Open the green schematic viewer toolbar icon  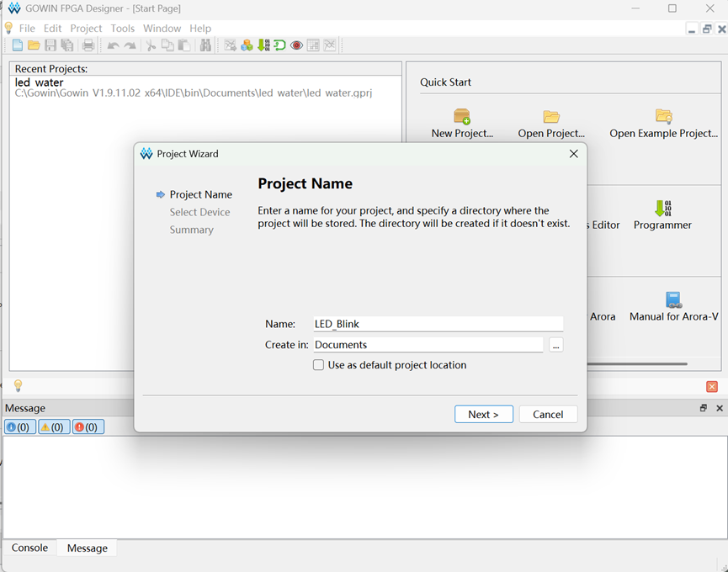click(280, 45)
